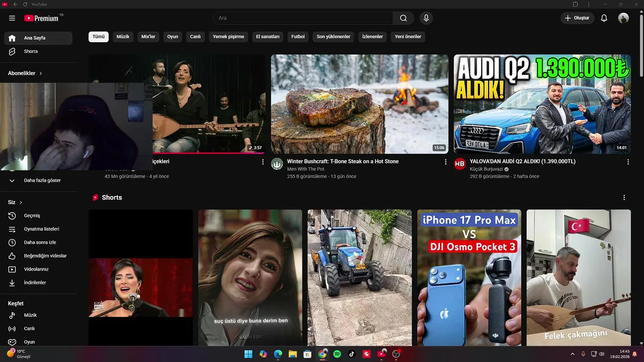Click the Oluştur create button
Viewport: 644px width, 362px height.
coord(578,18)
